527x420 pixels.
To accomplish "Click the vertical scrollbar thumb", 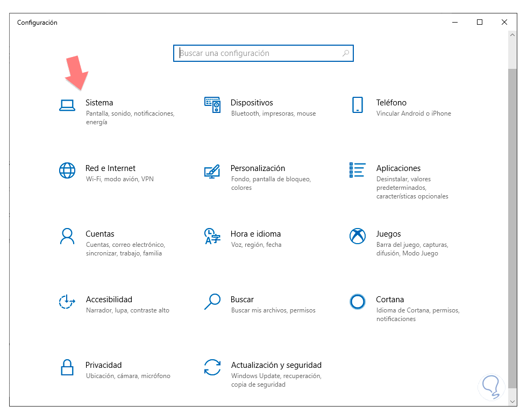I will coord(512,228).
